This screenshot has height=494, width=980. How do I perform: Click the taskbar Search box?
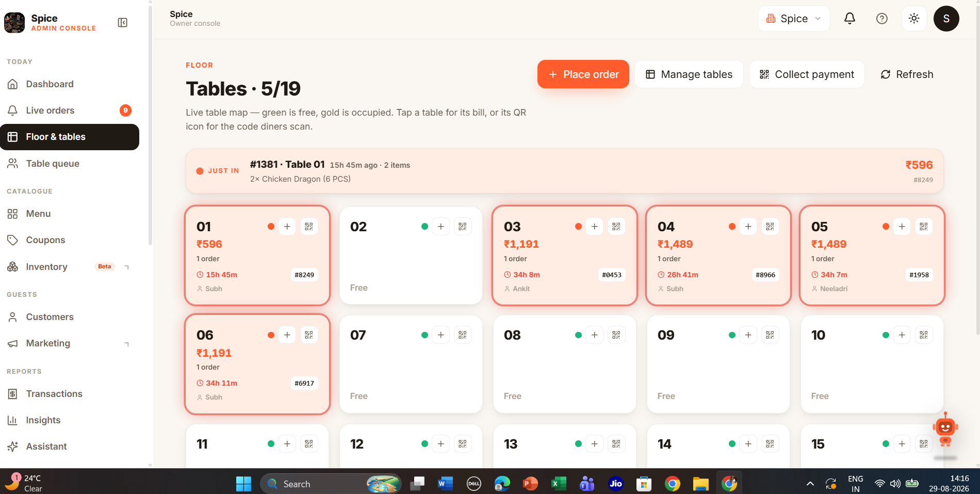pos(331,484)
